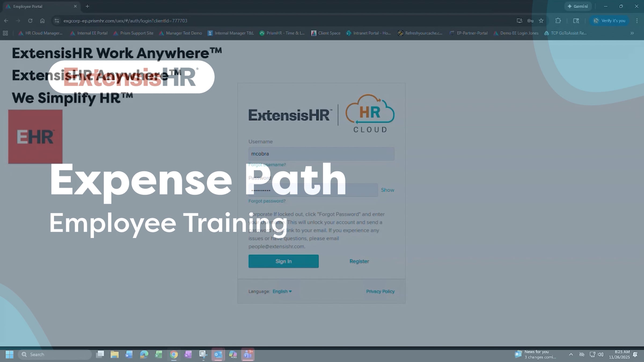The image size is (644, 362).
Task: Go back with the browser back arrow
Action: [x=6, y=21]
